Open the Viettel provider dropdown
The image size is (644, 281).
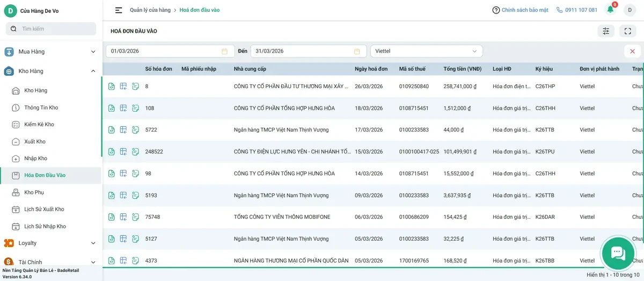pos(427,51)
